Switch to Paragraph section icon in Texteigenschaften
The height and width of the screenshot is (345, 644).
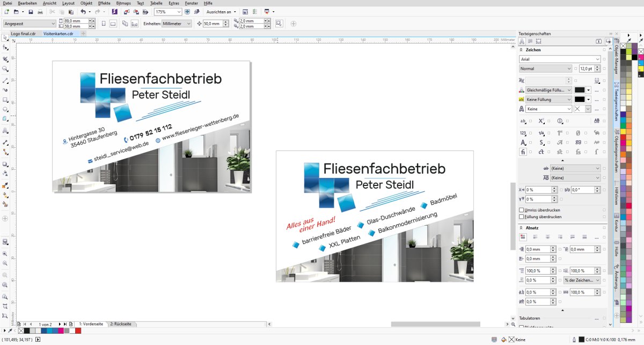pos(530,41)
